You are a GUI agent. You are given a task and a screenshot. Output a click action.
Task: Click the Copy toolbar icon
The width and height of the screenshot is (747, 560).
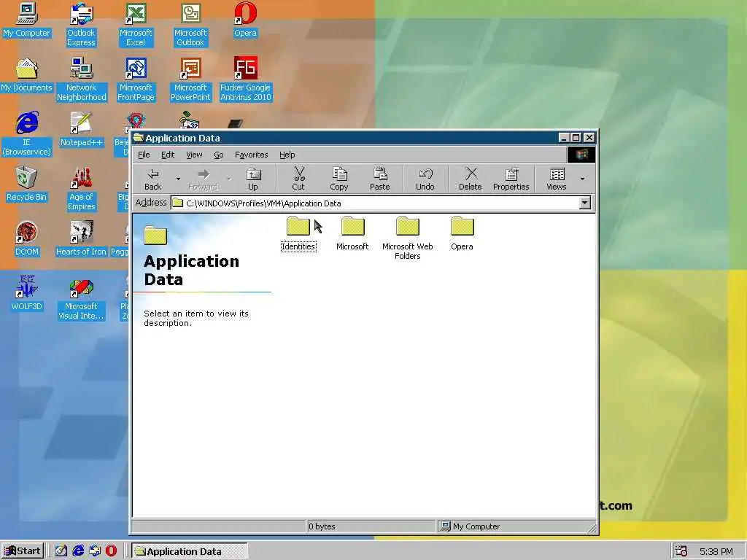339,179
